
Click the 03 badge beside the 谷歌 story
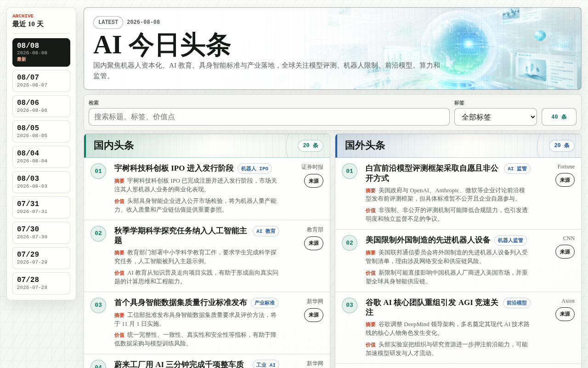(x=350, y=305)
